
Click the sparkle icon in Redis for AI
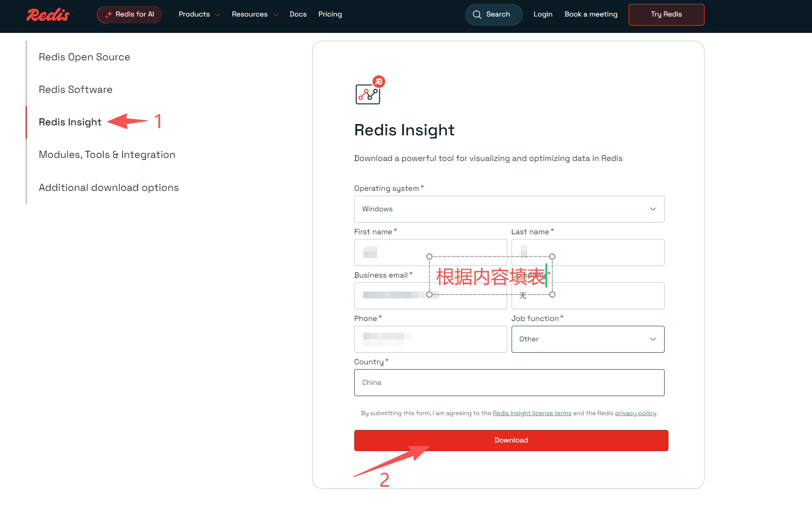pos(108,14)
